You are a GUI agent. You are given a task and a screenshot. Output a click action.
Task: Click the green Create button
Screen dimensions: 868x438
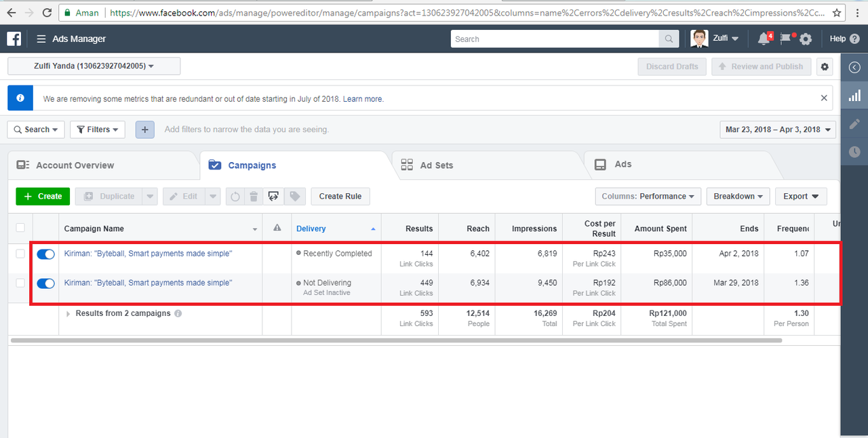click(43, 197)
